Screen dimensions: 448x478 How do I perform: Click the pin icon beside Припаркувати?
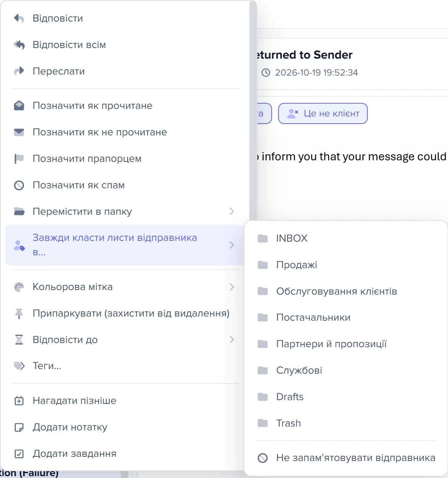tap(19, 313)
